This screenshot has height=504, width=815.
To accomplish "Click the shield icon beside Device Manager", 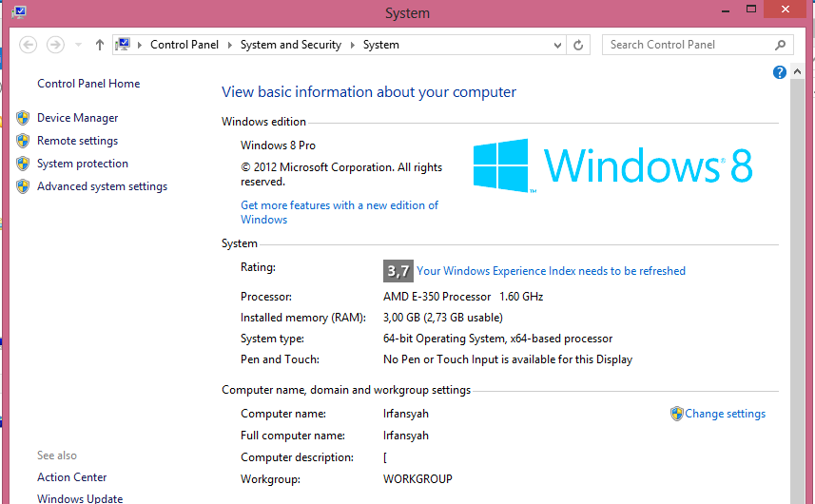I will click(x=23, y=118).
